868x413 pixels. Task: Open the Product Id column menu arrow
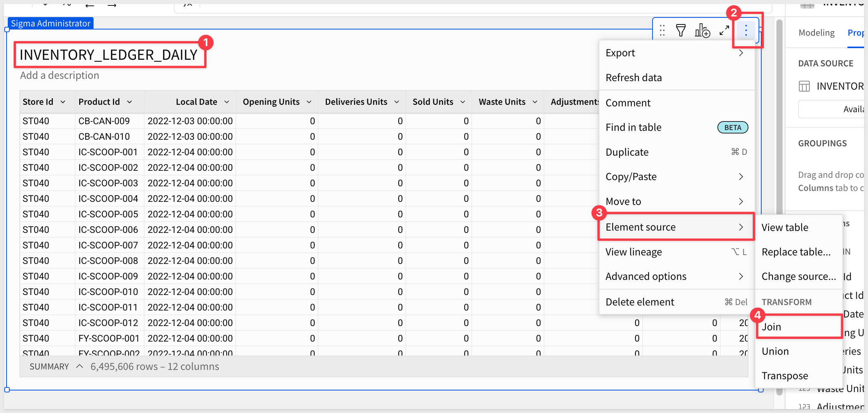(x=130, y=102)
